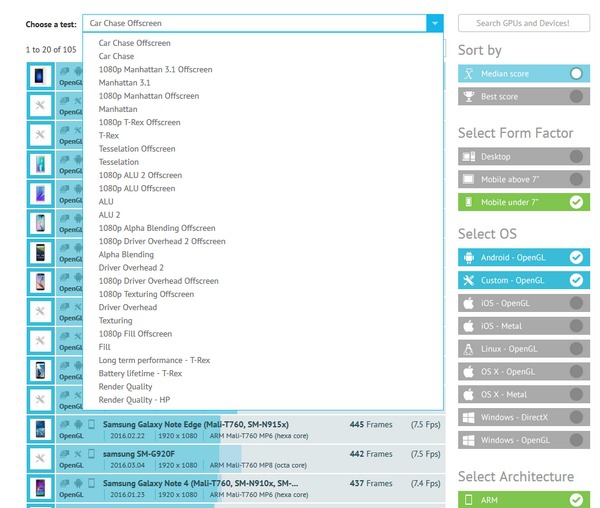Disable Mobile under 7" filter
Image resolution: width=600 pixels, height=508 pixels.
pyautogui.click(x=523, y=202)
